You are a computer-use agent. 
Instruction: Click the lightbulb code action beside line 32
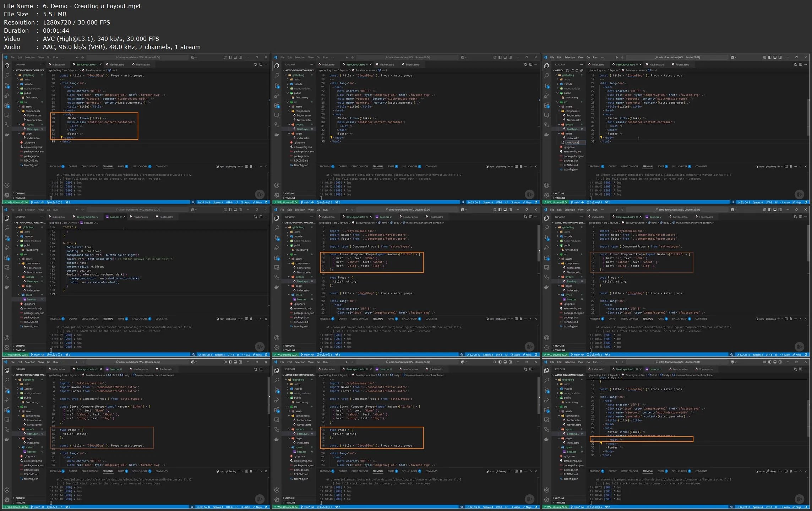coord(601,443)
